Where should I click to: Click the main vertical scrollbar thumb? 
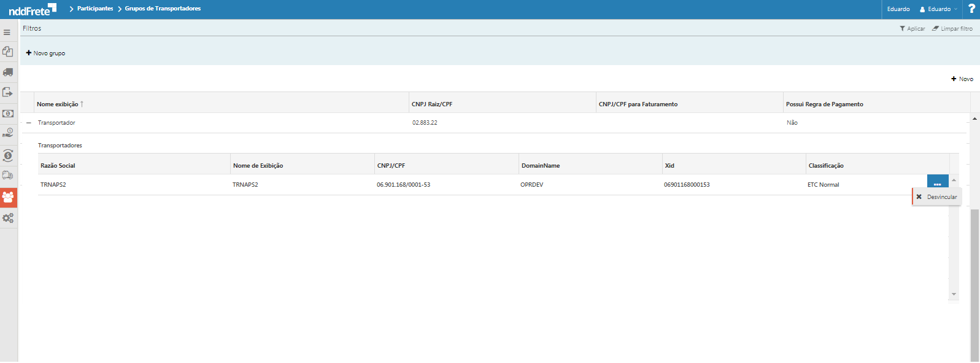tap(974, 283)
